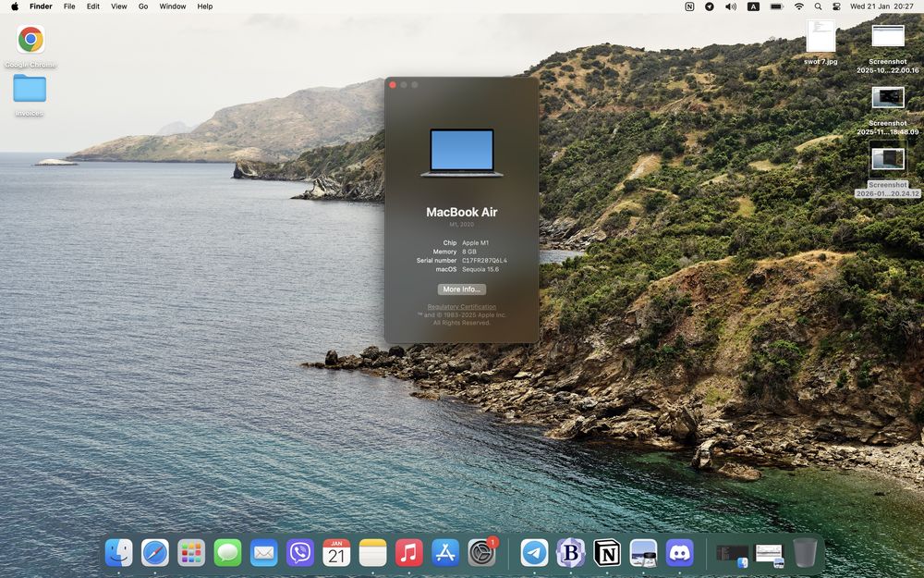Viewport: 924px width, 578px height.
Task: Launch Discord from the Dock
Action: 679,553
